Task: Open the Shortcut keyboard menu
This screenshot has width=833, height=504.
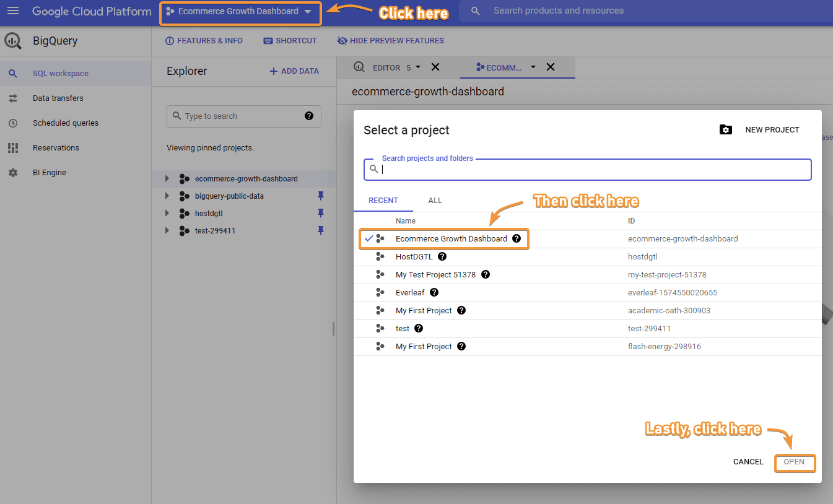Action: tap(290, 41)
